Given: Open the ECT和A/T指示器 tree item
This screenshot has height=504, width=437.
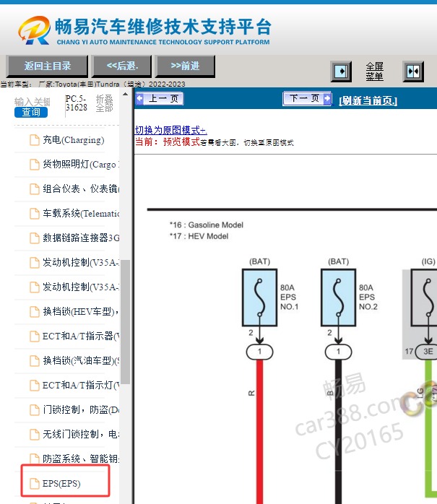Looking at the screenshot, I should 80,336.
